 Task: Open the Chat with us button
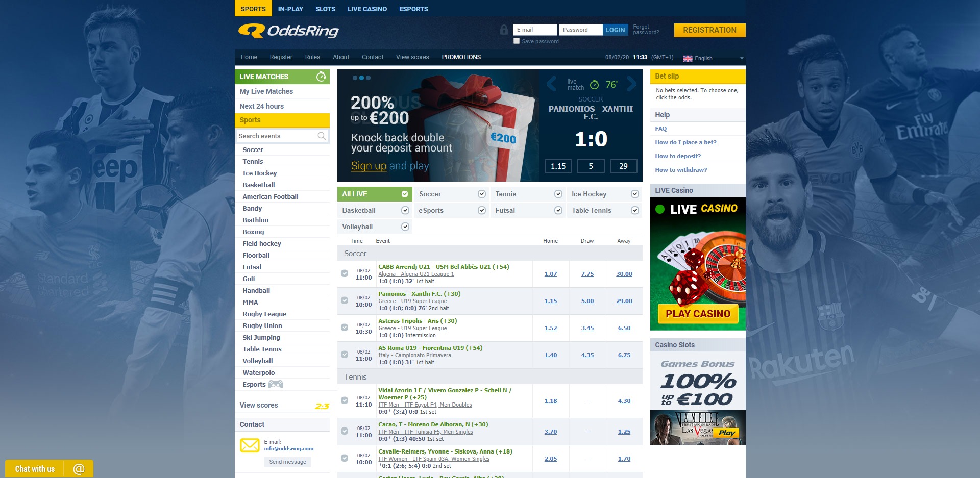click(x=35, y=469)
